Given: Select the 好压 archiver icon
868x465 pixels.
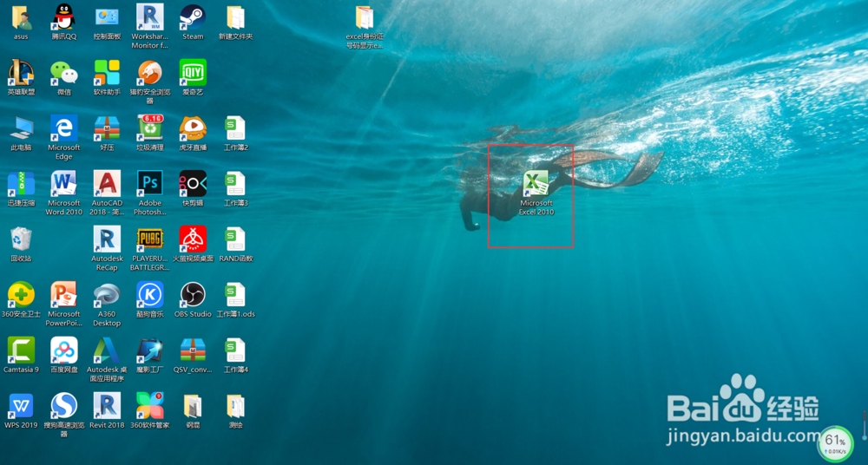Looking at the screenshot, I should (x=107, y=133).
